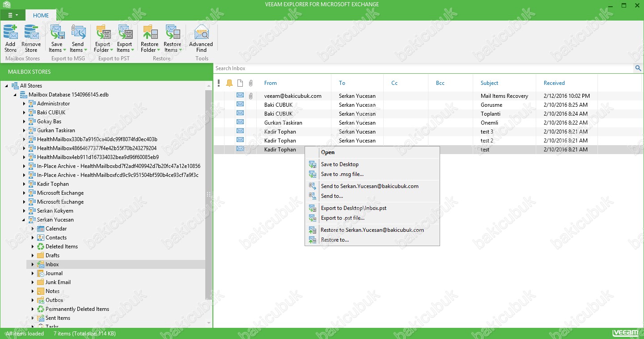The height and width of the screenshot is (339, 644).
Task: Collapse the Serkan Yucesan mailbox
Action: [24, 220]
